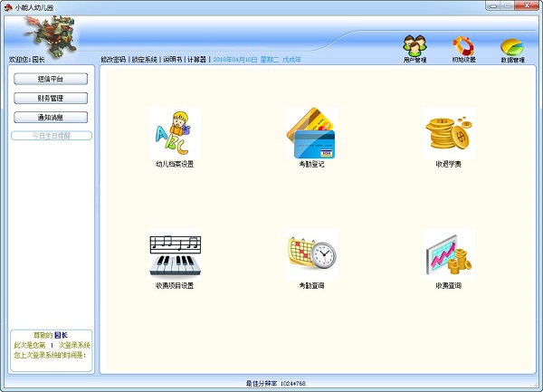This screenshot has width=543, height=392.
Task: Launch the 计算器 calculator link
Action: pos(196,59)
